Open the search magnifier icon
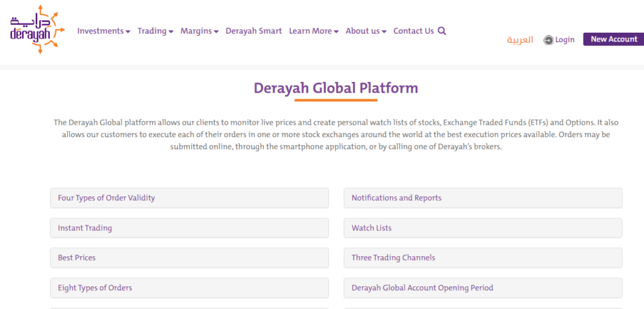The height and width of the screenshot is (309, 644). click(x=442, y=31)
